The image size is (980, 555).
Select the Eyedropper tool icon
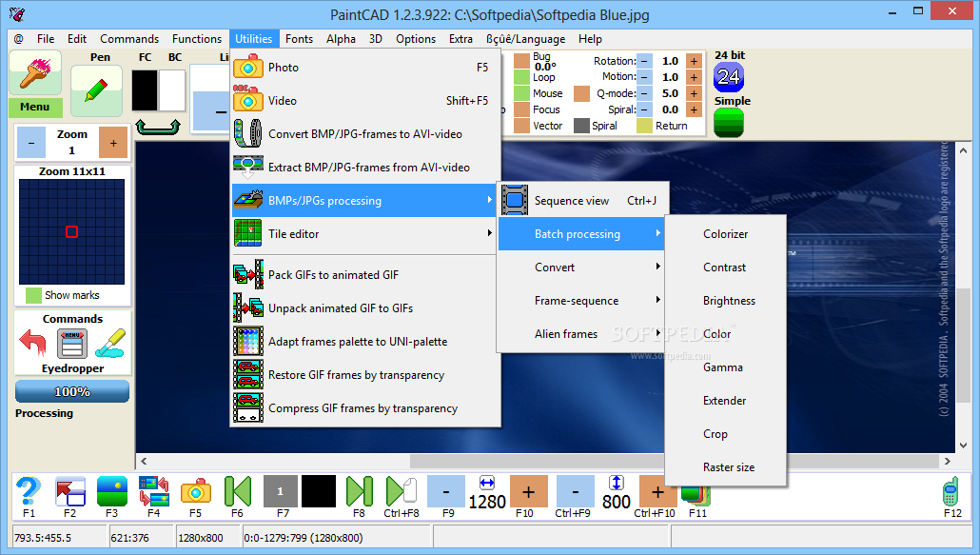click(111, 345)
